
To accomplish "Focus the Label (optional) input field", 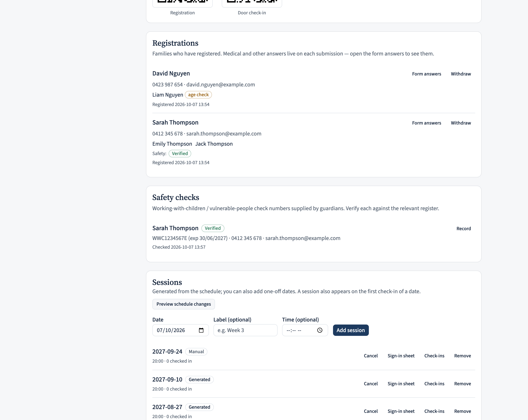I will 245,330.
